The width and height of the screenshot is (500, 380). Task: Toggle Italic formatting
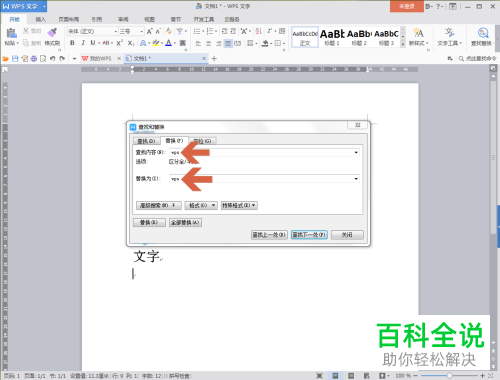(x=83, y=43)
